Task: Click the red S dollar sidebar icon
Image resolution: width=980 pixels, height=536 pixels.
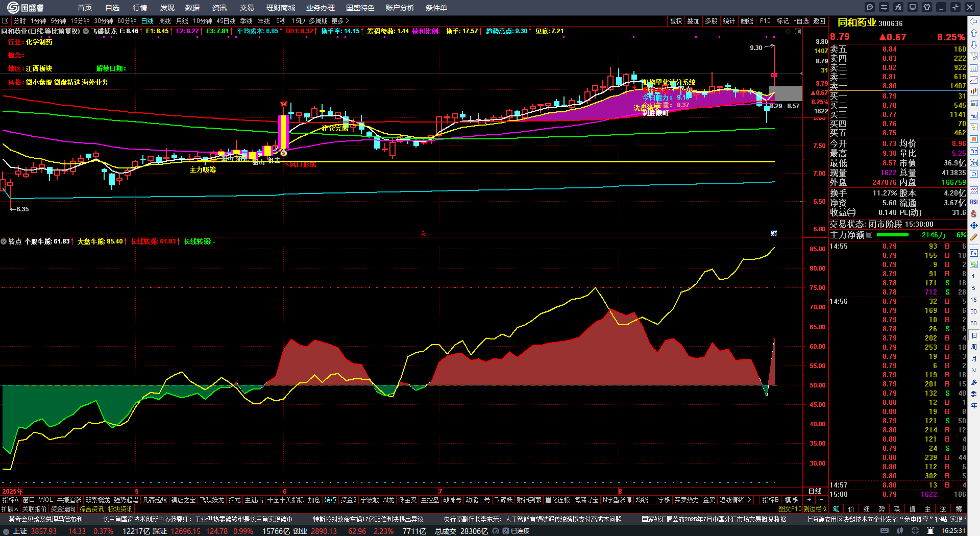Action: tap(974, 213)
